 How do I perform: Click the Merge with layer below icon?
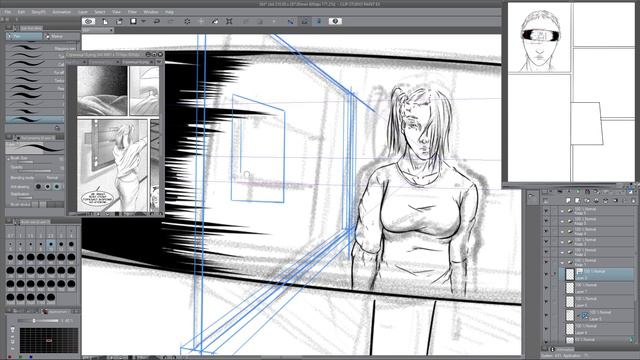pos(605,201)
